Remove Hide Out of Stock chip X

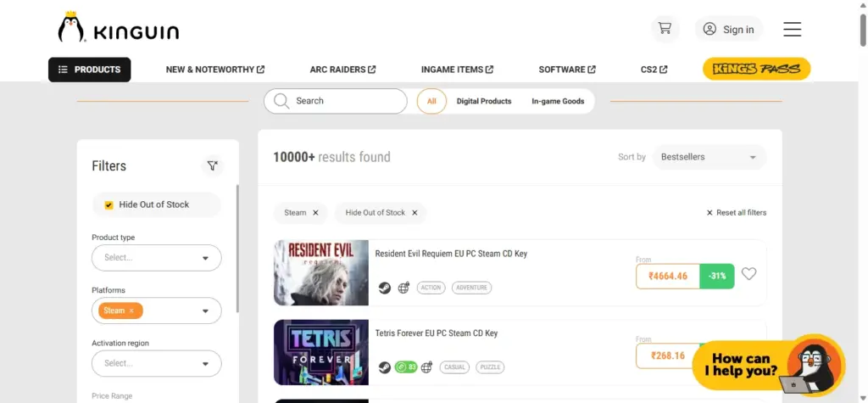pyautogui.click(x=414, y=213)
